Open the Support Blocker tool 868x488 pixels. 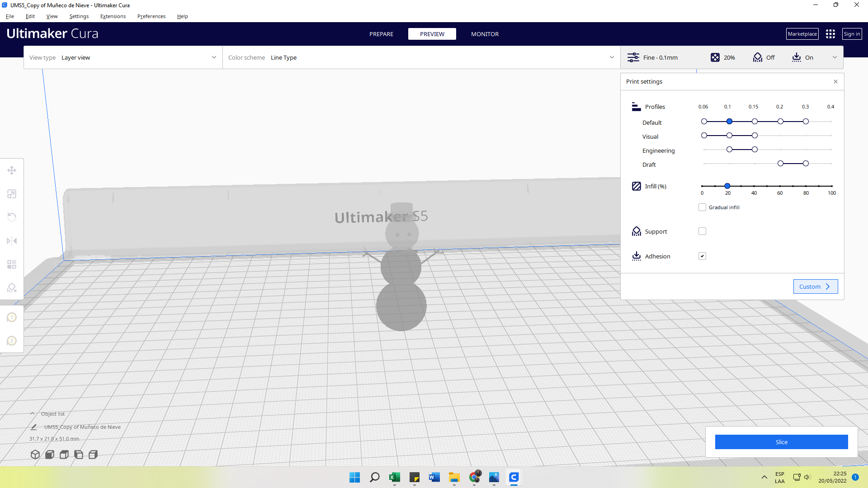[12, 288]
